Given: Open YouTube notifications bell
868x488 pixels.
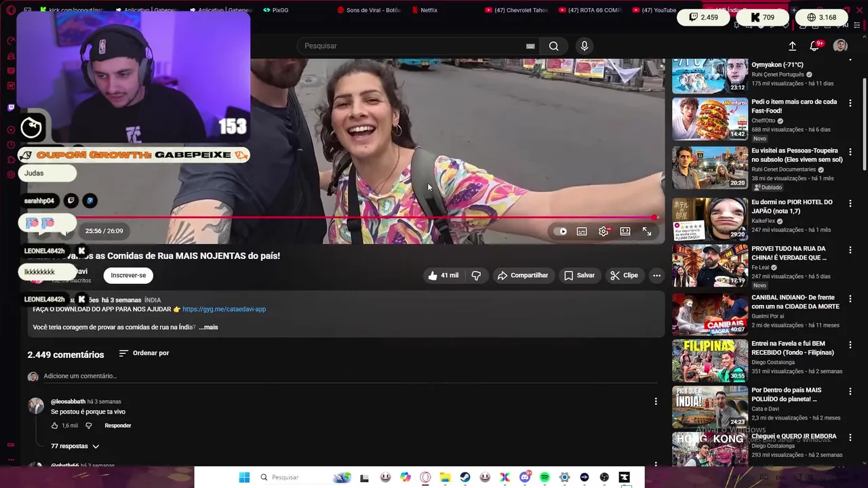Looking at the screenshot, I should (814, 46).
